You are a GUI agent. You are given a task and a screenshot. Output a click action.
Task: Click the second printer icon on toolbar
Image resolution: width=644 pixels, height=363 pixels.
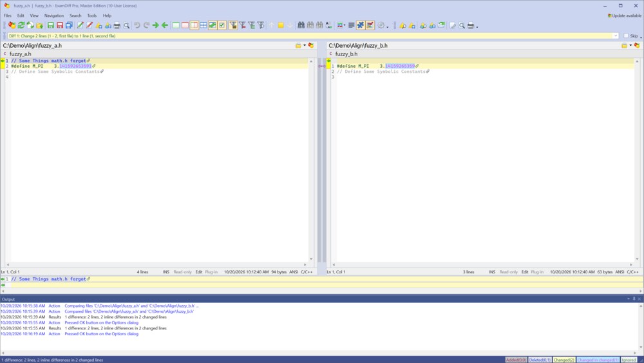pyautogui.click(x=471, y=26)
